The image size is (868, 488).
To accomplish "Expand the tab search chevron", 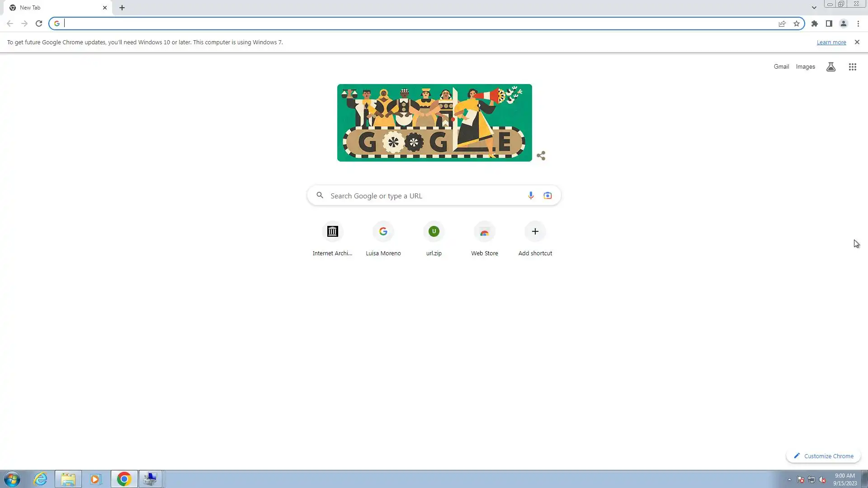I will click(x=814, y=8).
